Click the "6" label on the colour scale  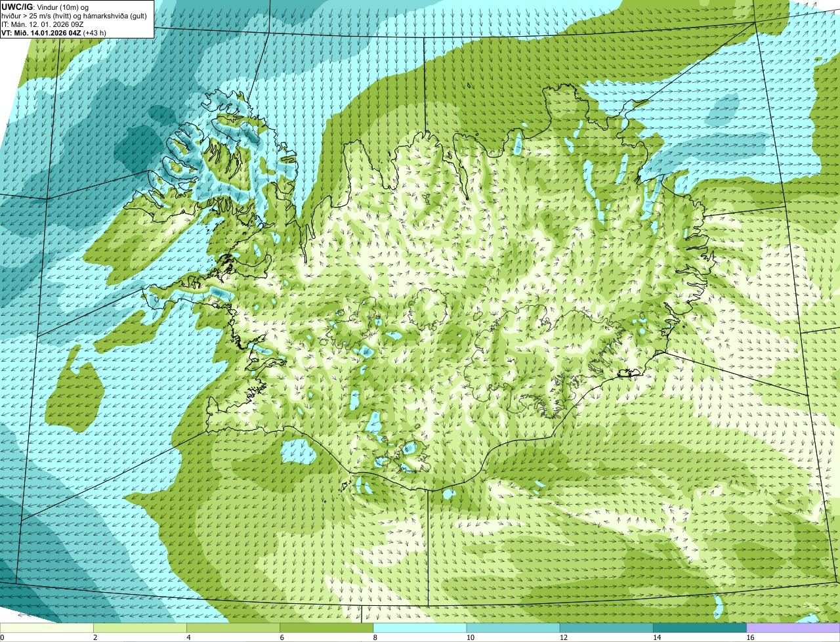pyautogui.click(x=282, y=637)
